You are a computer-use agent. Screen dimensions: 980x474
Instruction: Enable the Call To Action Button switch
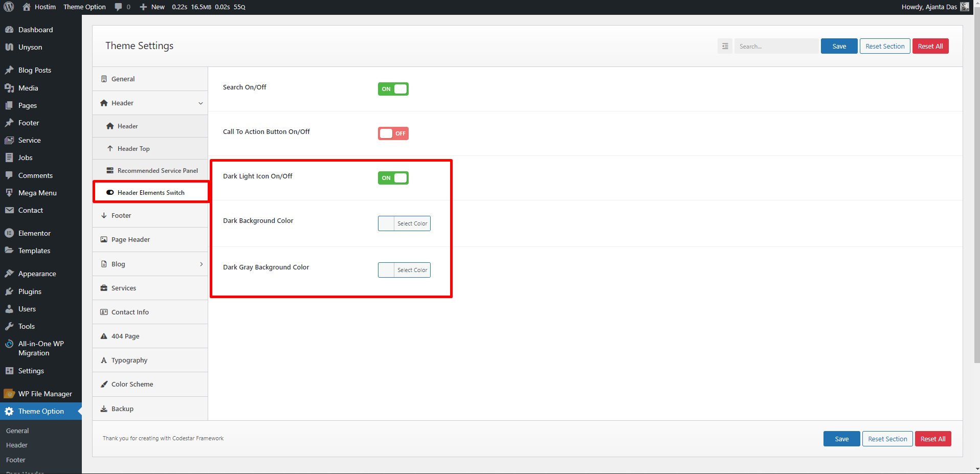[x=393, y=133]
